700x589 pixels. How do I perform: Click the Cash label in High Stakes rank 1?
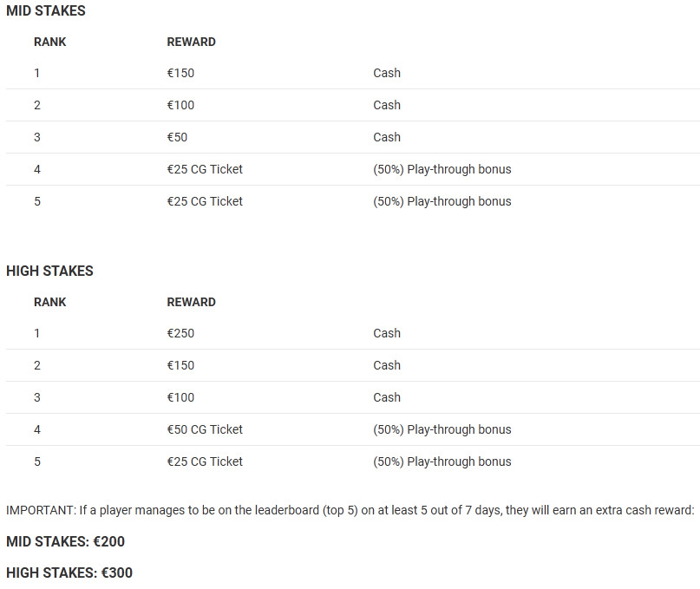(387, 333)
